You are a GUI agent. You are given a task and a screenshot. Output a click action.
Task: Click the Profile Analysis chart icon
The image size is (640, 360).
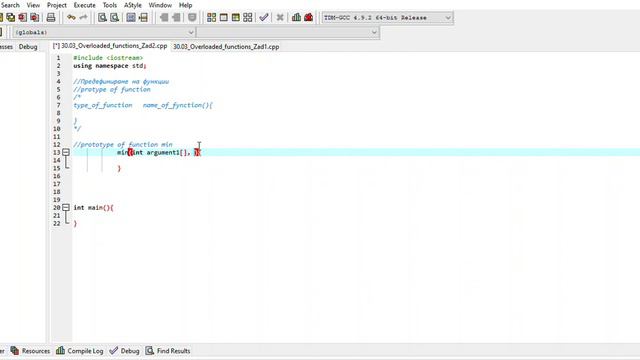point(296,17)
